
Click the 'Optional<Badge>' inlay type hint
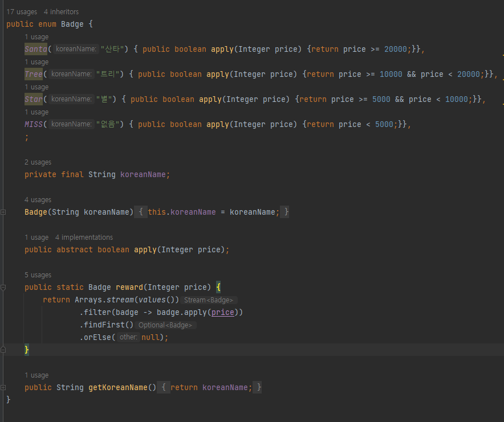[x=165, y=325]
